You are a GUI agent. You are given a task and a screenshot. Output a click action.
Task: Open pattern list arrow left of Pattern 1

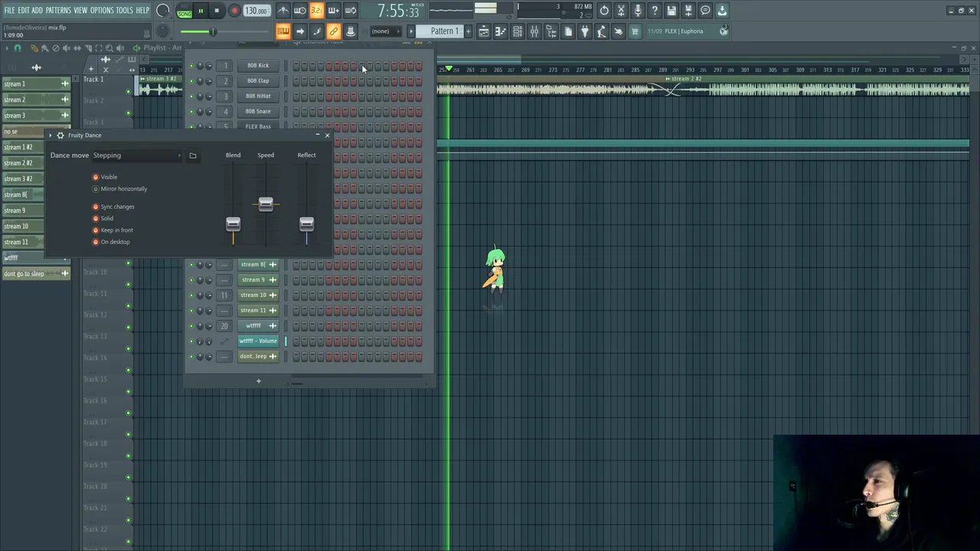411,31
